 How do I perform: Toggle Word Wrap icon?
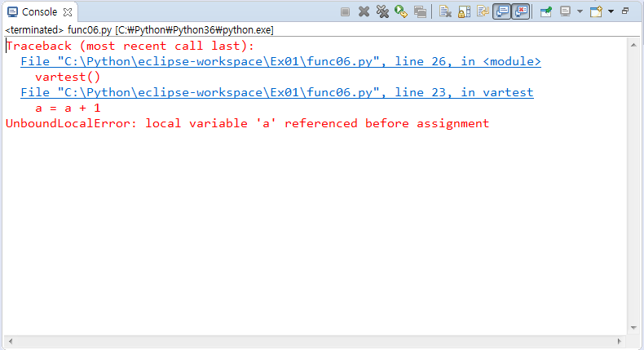pos(483,11)
